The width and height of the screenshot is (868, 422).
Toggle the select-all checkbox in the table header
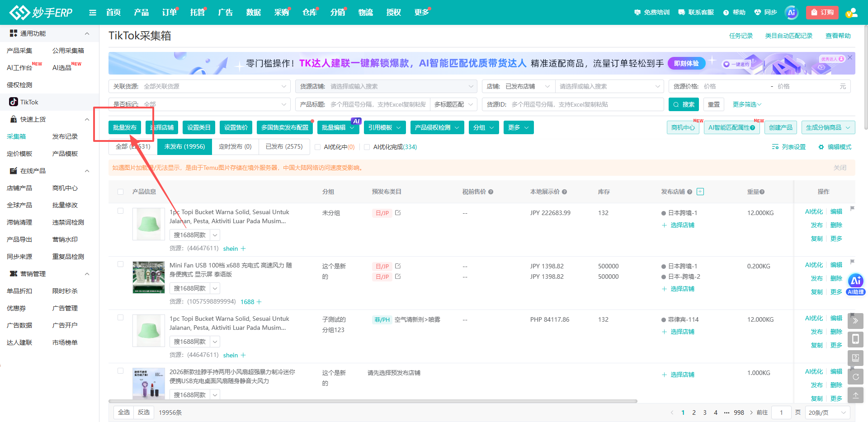(120, 192)
